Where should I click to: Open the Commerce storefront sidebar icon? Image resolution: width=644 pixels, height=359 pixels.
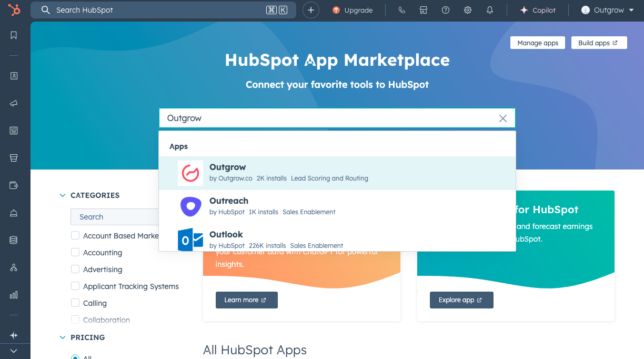14,158
